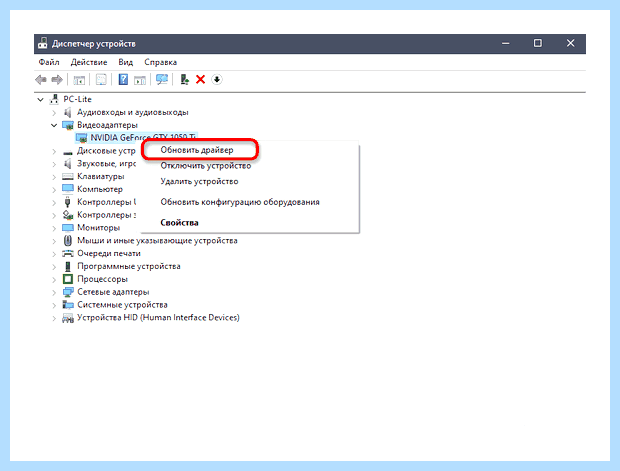The width and height of the screenshot is (620, 471).
Task: Click the icon beside Устройства HID
Action: tap(68, 318)
